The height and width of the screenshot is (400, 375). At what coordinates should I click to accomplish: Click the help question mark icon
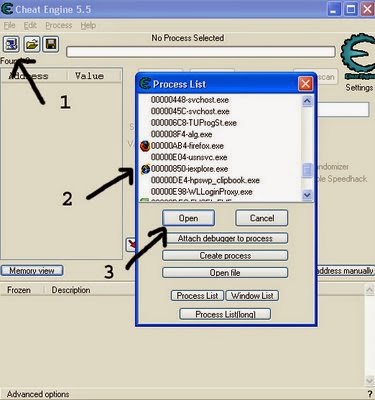(x=370, y=394)
